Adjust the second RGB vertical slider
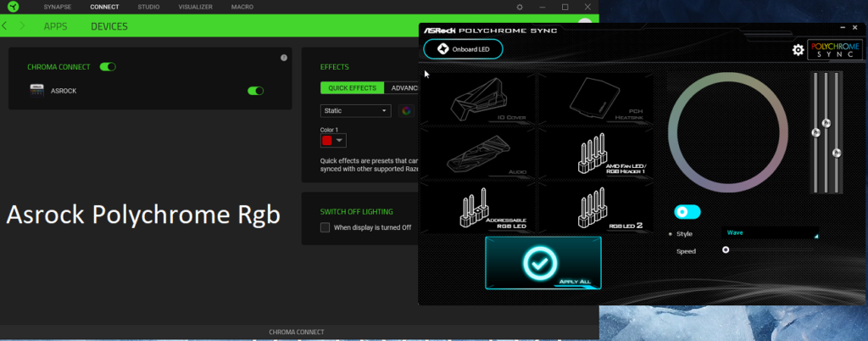868x341 pixels. (x=826, y=123)
